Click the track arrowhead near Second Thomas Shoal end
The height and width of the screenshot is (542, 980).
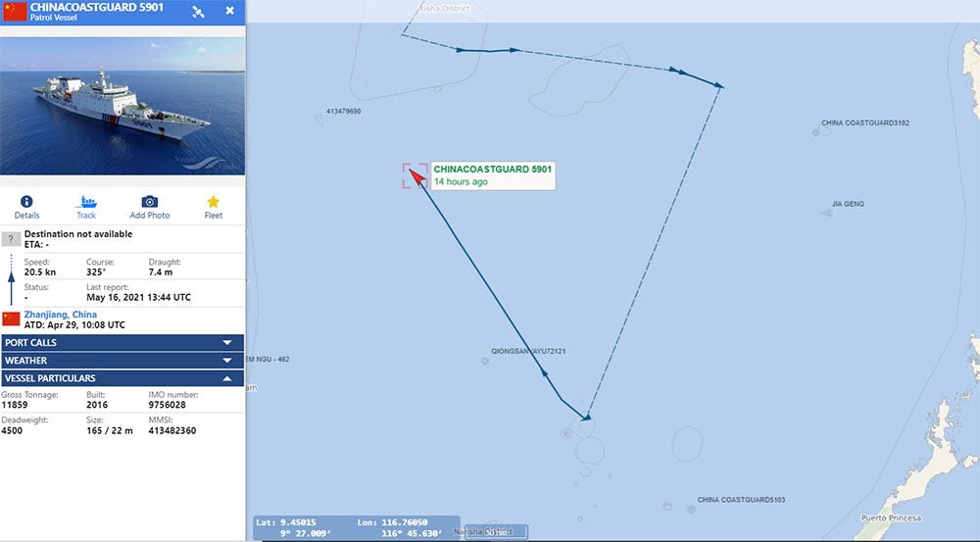click(x=586, y=417)
